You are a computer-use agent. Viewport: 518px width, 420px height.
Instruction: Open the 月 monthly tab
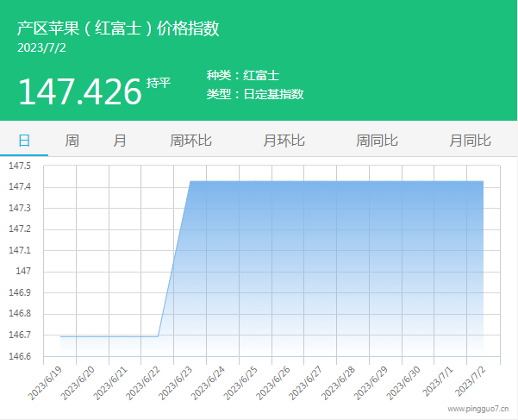(x=120, y=141)
